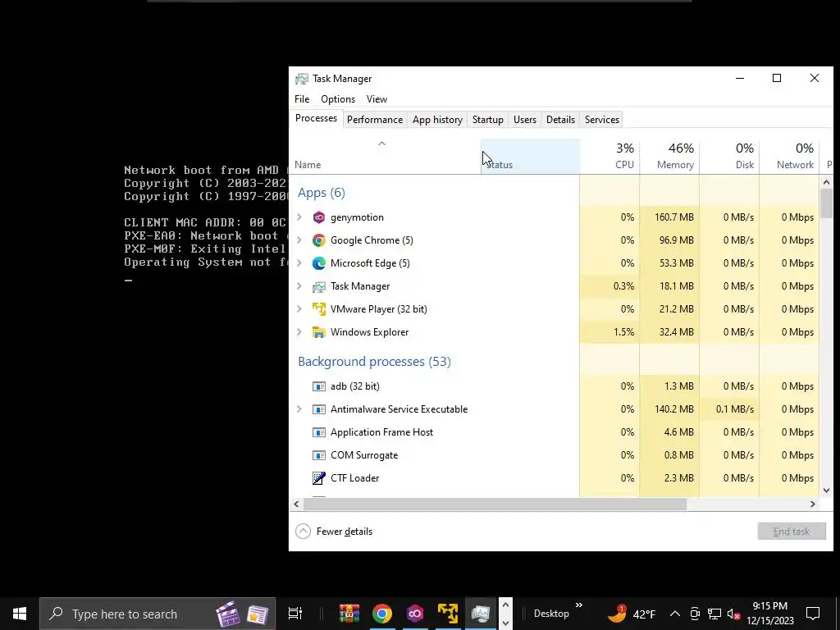
Task: Click the Apps (6) group header
Action: click(322, 193)
